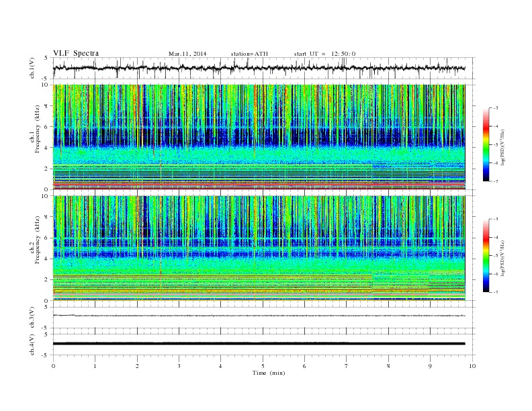
Task: Click the time axis tick label "10"
Action: point(472,366)
